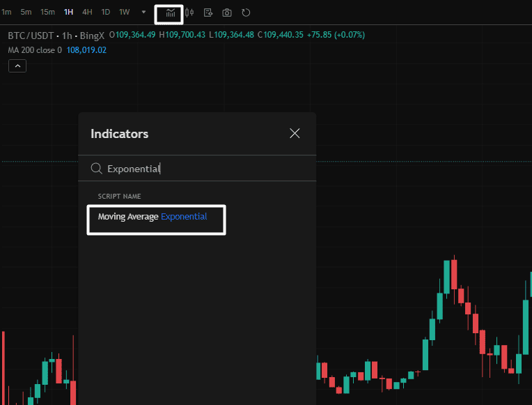The image size is (532, 405).
Task: Switch to 1m timeframe
Action: click(6, 12)
